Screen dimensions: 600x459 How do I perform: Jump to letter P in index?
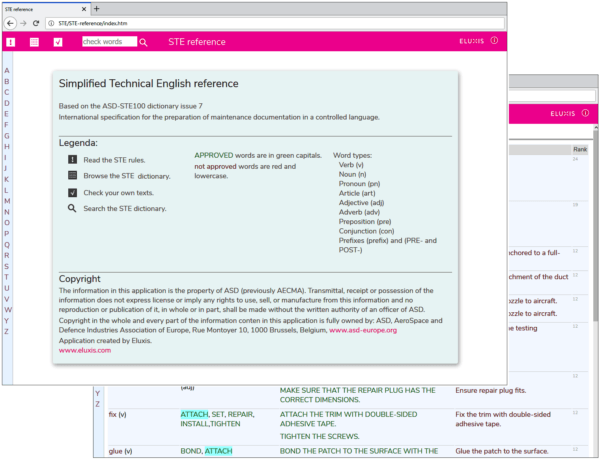[7, 234]
